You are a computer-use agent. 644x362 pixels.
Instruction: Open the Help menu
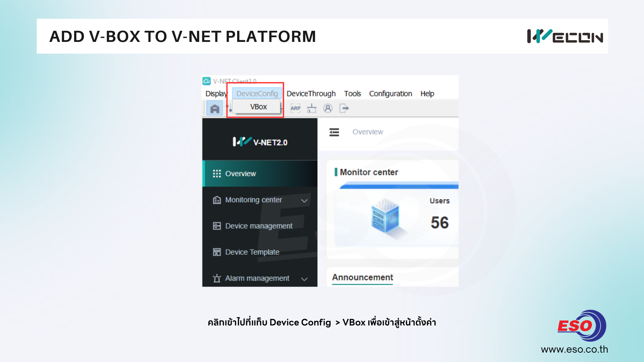(427, 94)
